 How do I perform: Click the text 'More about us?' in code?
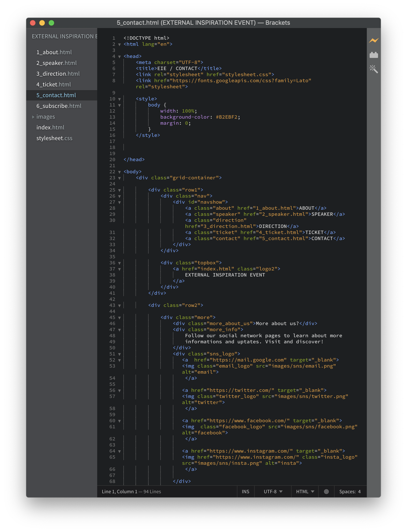[277, 323]
